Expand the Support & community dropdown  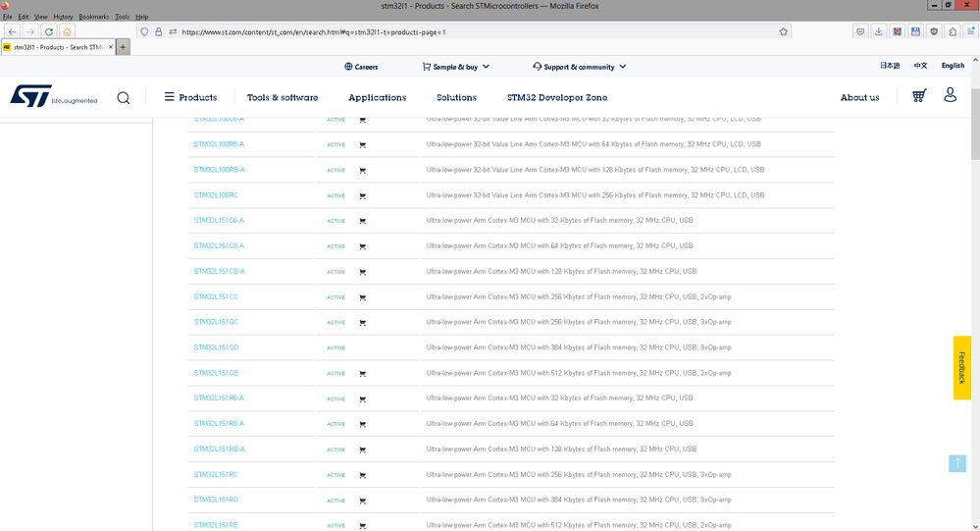(x=580, y=67)
